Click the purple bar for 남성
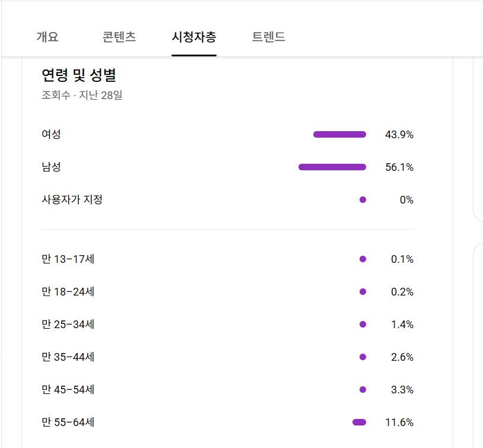Screen dimensions: 483x448 pyautogui.click(x=332, y=167)
